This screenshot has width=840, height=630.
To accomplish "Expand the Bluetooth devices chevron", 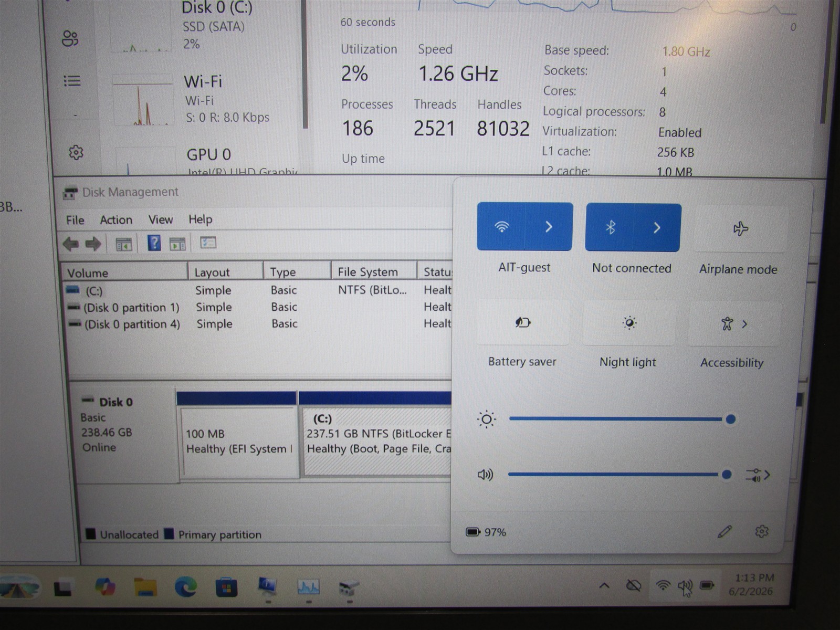I will tap(657, 228).
